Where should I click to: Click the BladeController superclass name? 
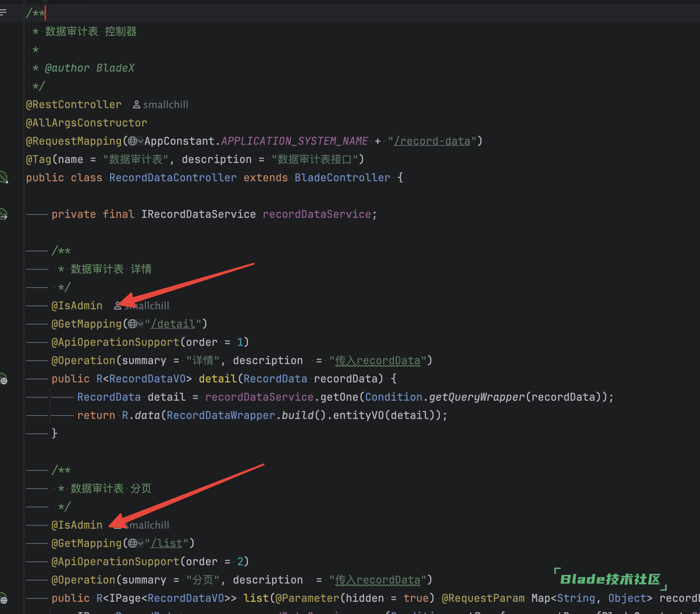[x=342, y=178]
